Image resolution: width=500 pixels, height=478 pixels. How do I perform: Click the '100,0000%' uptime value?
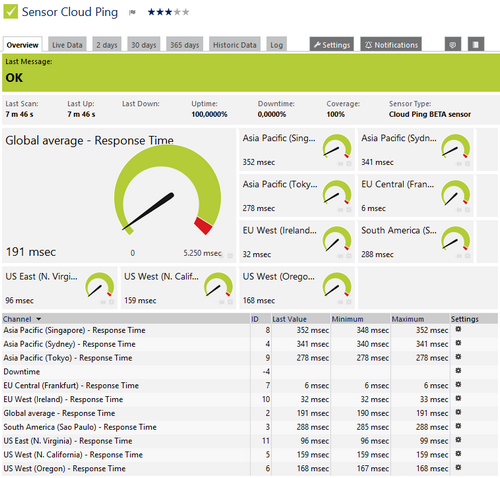209,114
